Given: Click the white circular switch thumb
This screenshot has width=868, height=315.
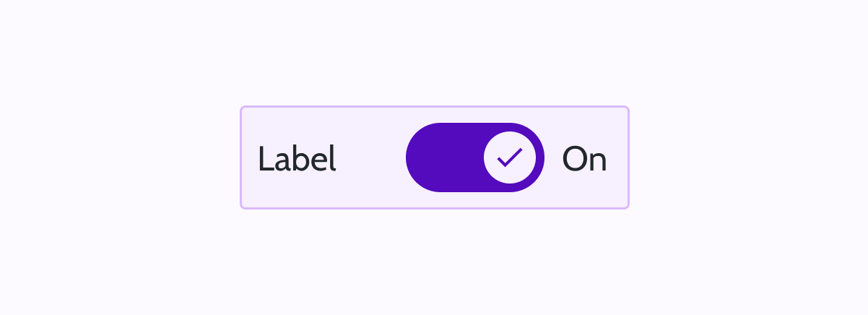Looking at the screenshot, I should 510,157.
